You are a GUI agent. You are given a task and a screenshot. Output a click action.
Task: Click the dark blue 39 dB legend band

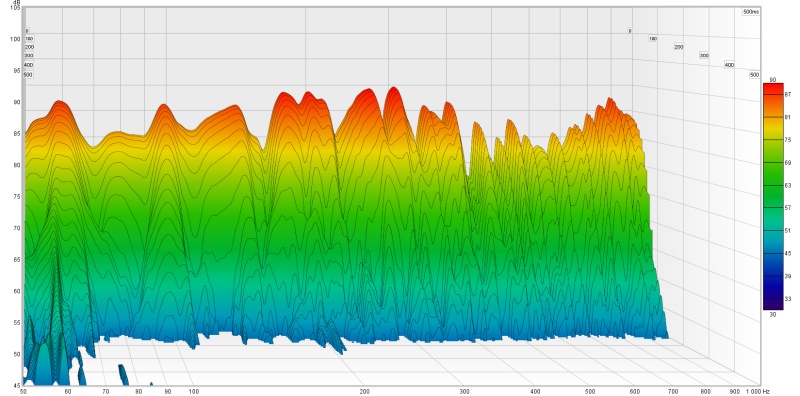click(773, 276)
